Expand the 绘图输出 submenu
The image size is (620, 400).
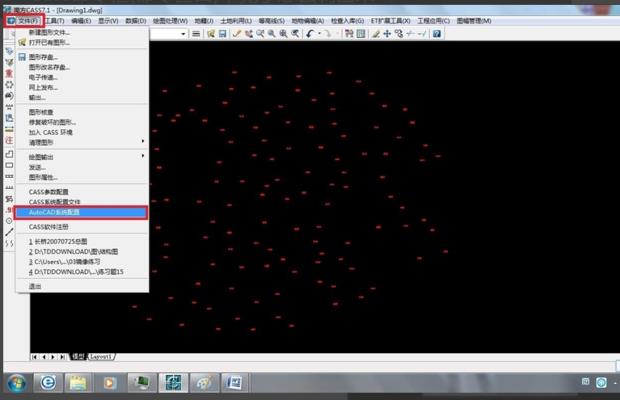[x=142, y=156]
